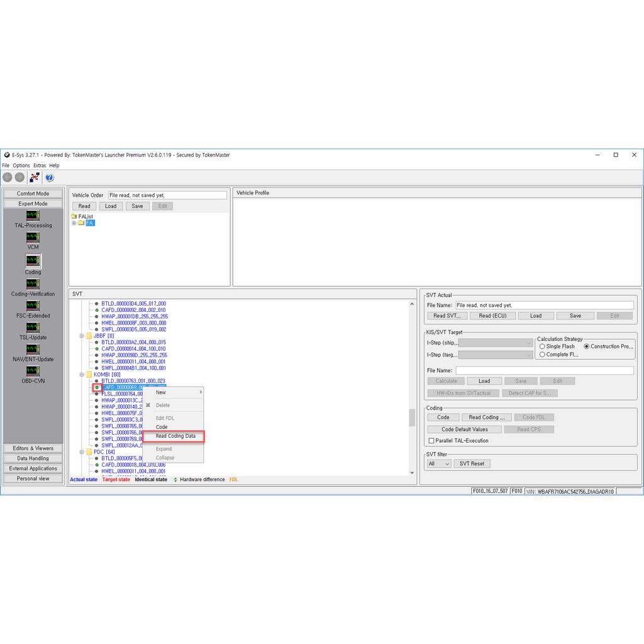Click the connection icon in the toolbar

pyautogui.click(x=35, y=177)
